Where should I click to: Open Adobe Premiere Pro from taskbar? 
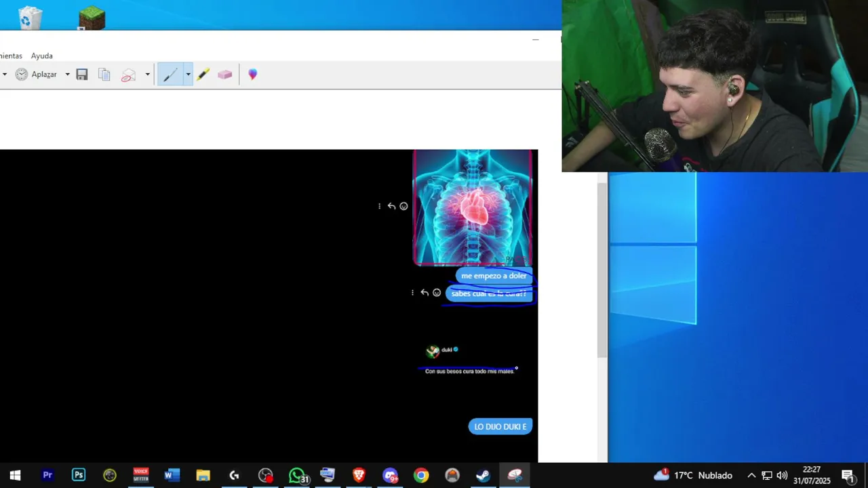click(47, 475)
